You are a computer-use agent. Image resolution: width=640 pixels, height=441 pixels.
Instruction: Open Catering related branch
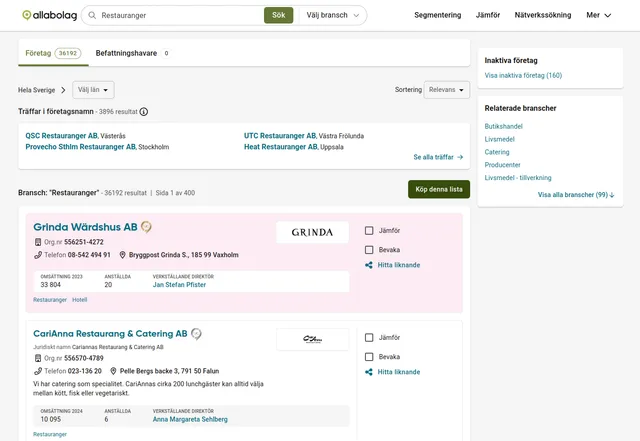coord(497,152)
